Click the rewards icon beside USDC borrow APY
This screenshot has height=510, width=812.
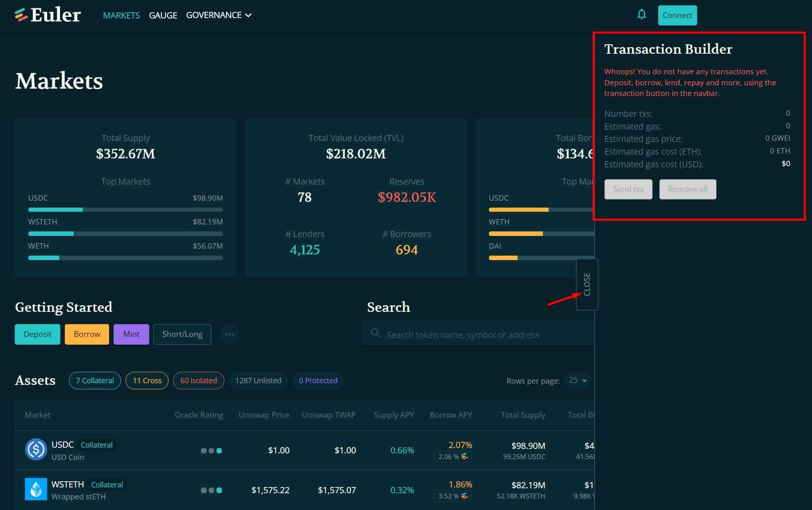click(464, 457)
